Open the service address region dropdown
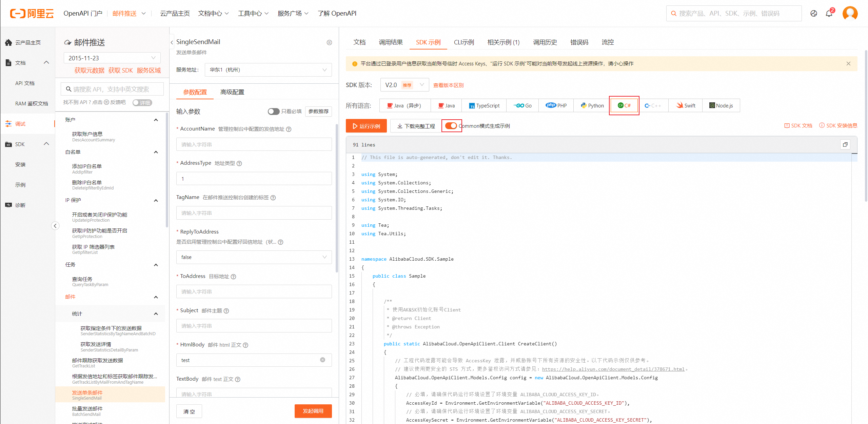This screenshot has width=868, height=424. coord(268,70)
